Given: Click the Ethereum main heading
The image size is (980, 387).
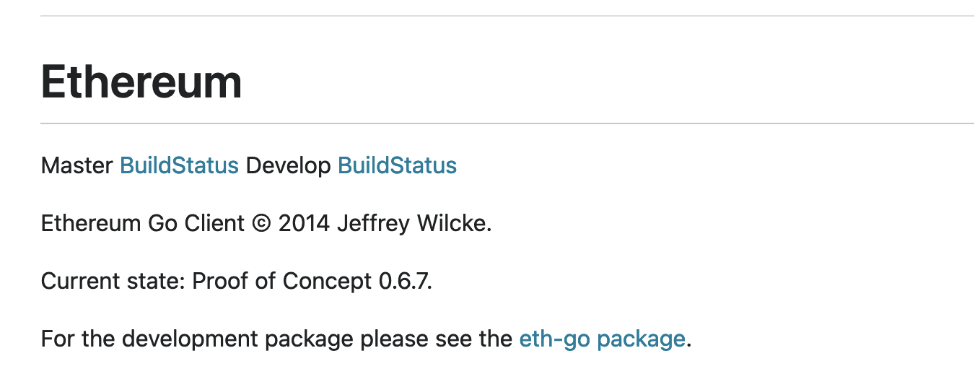Looking at the screenshot, I should coord(141,82).
